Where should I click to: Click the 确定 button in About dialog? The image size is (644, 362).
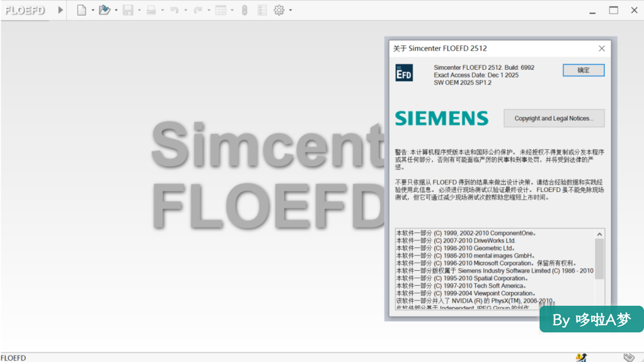[x=584, y=70]
